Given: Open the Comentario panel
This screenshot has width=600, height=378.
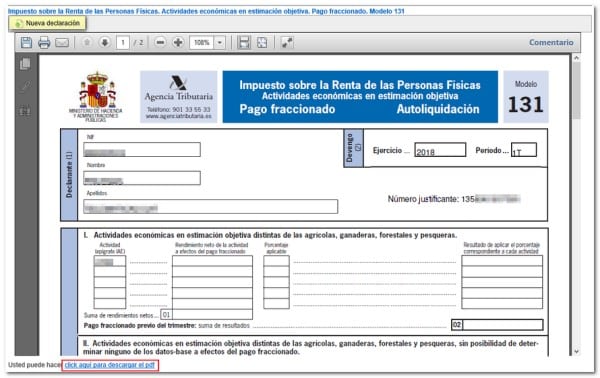Looking at the screenshot, I should click(x=551, y=42).
